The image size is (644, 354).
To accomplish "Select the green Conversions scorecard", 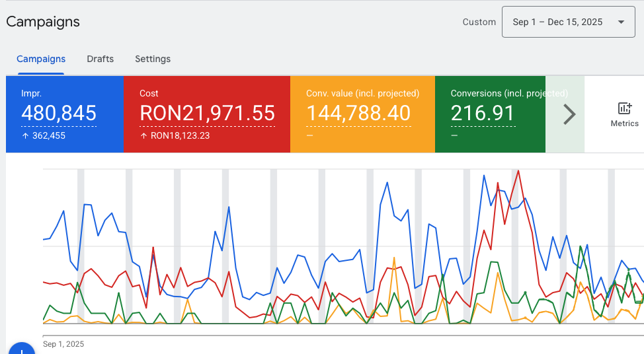I will [x=490, y=114].
